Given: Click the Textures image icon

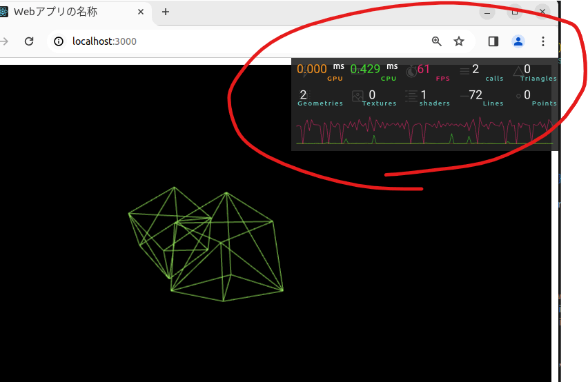Looking at the screenshot, I should pos(357,97).
